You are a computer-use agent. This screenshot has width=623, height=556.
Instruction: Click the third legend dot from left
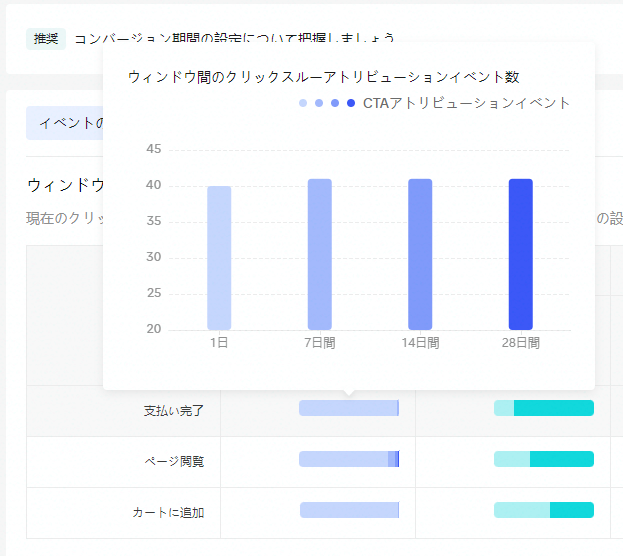coord(335,103)
